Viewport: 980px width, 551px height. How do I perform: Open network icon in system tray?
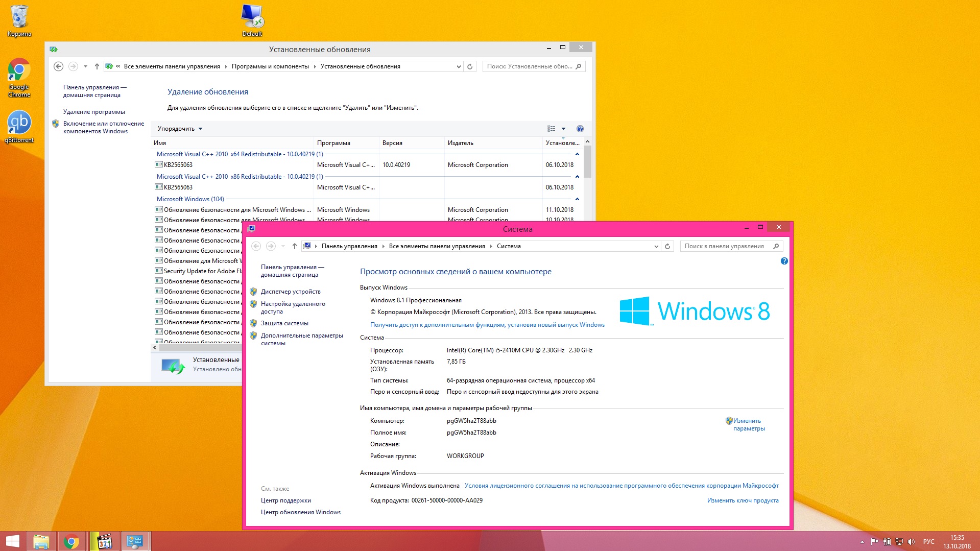point(899,542)
